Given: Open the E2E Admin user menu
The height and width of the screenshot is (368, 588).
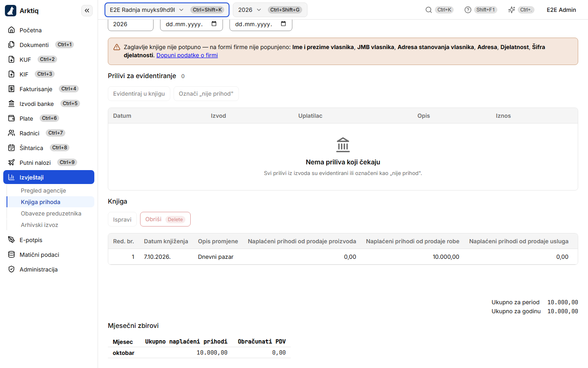Looking at the screenshot, I should (561, 10).
